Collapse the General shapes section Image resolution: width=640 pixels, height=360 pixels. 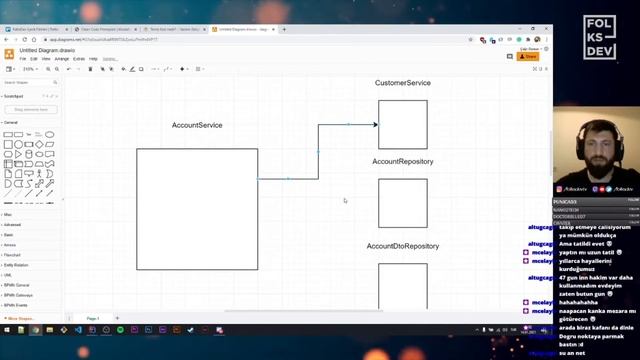click(x=10, y=122)
